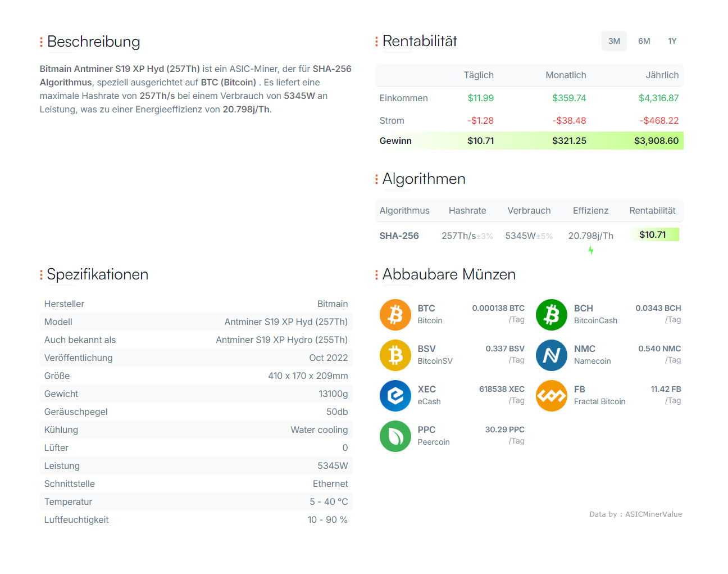Click the Spezifikationen section heading

pos(98,274)
